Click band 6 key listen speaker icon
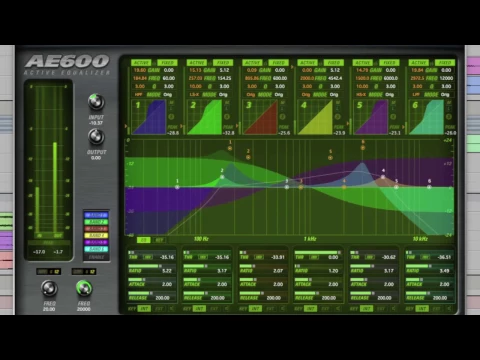The width and height of the screenshot is (480, 360). tap(449, 309)
